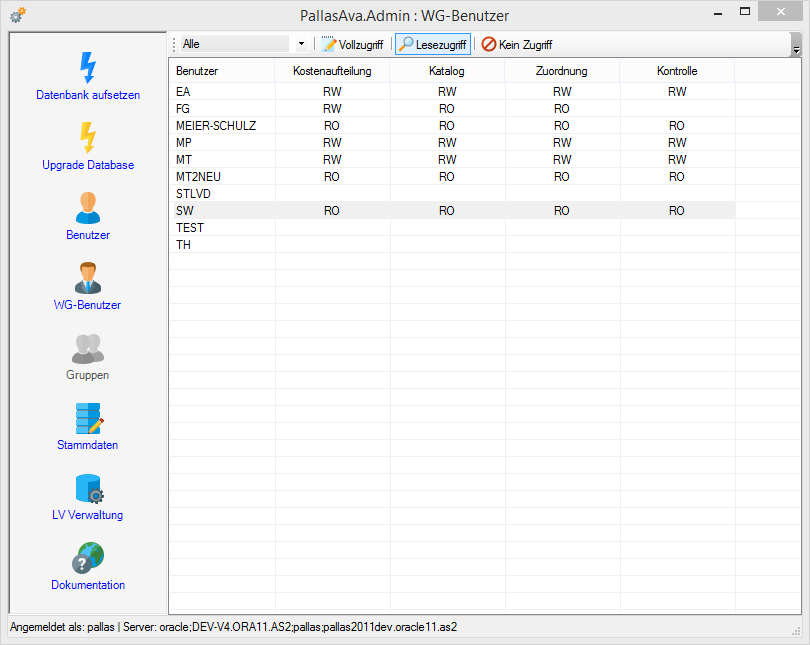Click the Katalog cell for user FG

(447, 109)
